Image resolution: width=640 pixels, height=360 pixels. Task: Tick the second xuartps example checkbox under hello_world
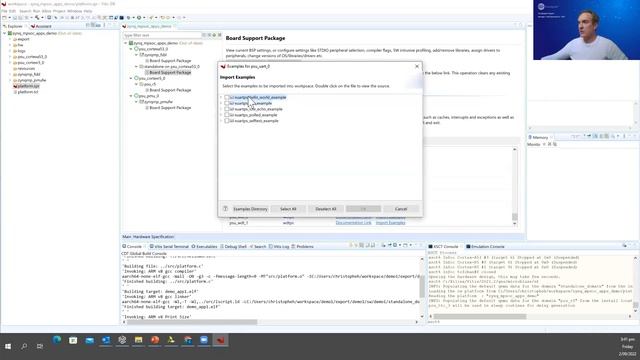click(227, 103)
